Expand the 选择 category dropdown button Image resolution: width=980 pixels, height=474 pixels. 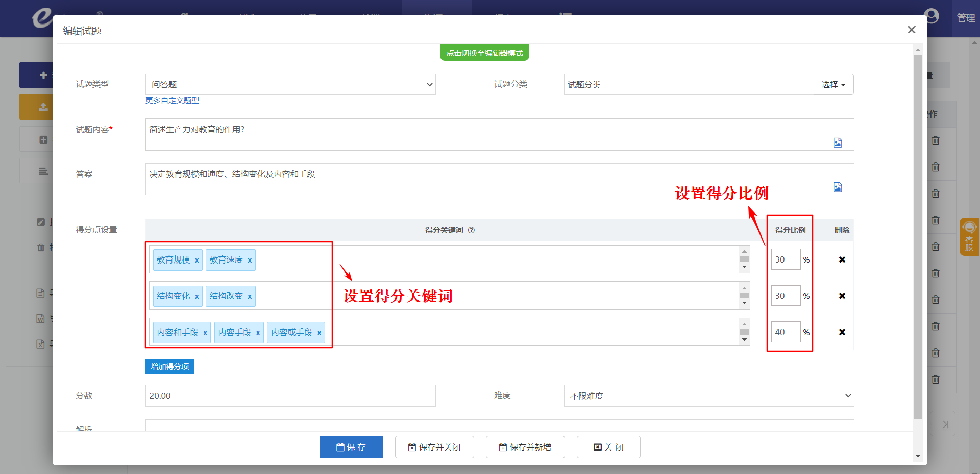(833, 84)
